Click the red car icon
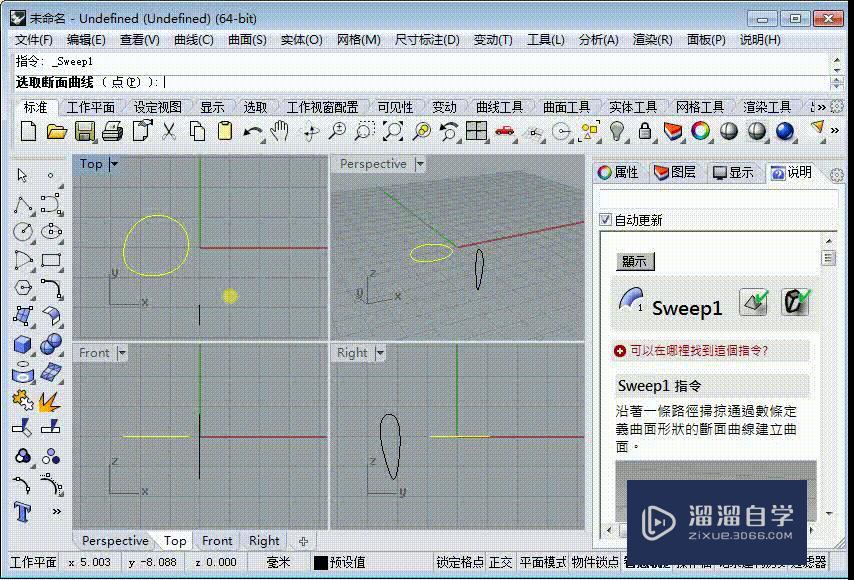Viewport: 854px width, 580px height. 505,131
